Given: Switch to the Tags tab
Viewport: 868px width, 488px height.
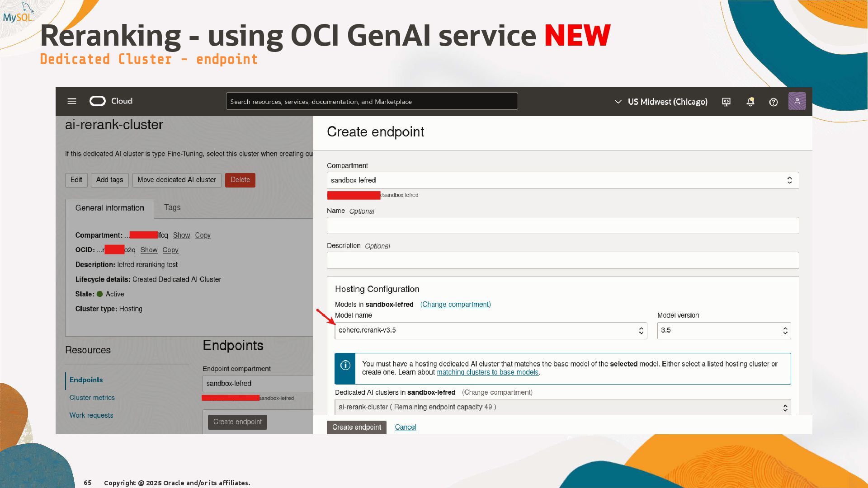Looking at the screenshot, I should click(172, 207).
